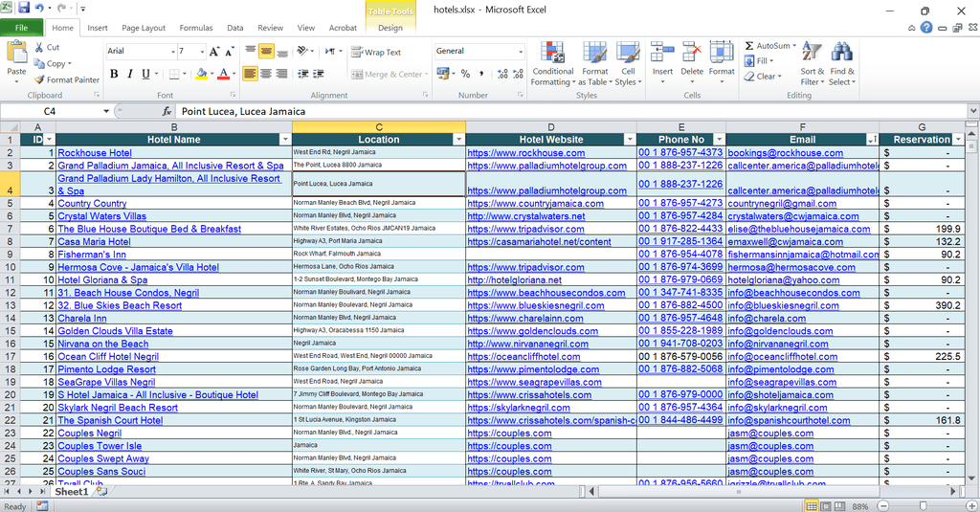Viewport: 980px width, 512px height.
Task: Open Excel Help question mark
Action: click(925, 28)
